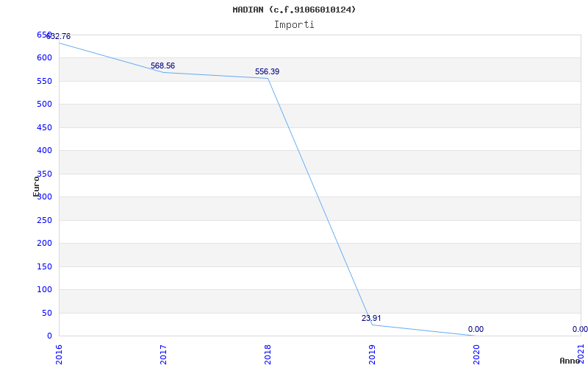Click the chart title MADIAN (c.f.91066010124)
This screenshot has width=588, height=368.
(294, 10)
